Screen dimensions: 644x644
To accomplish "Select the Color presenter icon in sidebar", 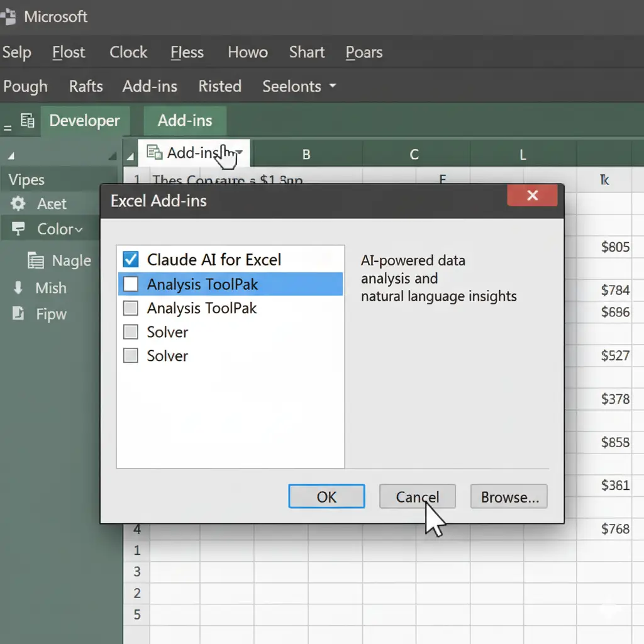I will coord(18,229).
